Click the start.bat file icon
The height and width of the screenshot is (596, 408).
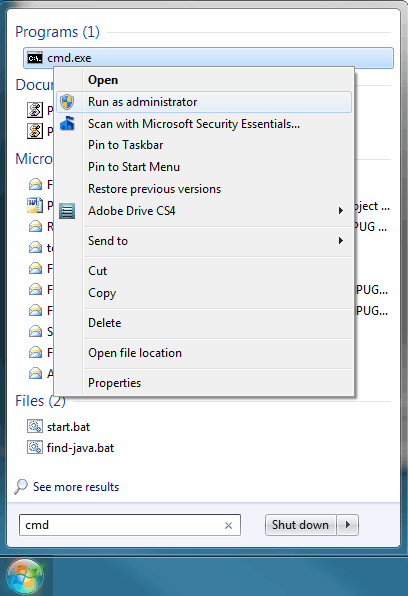35,426
